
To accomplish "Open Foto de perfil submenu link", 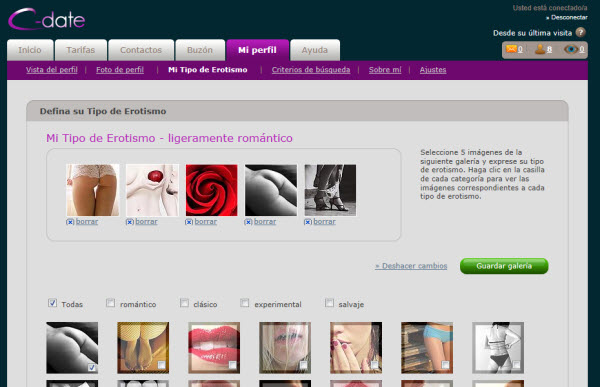I will [120, 70].
